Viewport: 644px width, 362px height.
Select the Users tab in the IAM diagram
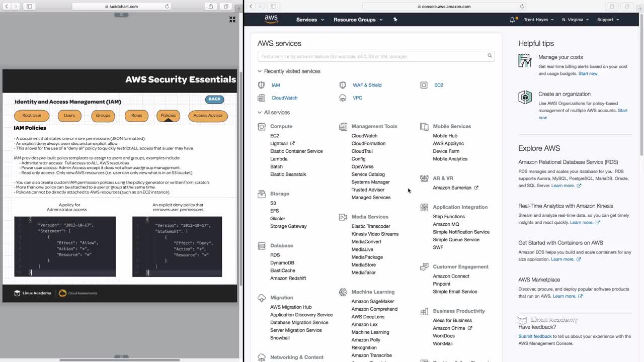click(69, 116)
